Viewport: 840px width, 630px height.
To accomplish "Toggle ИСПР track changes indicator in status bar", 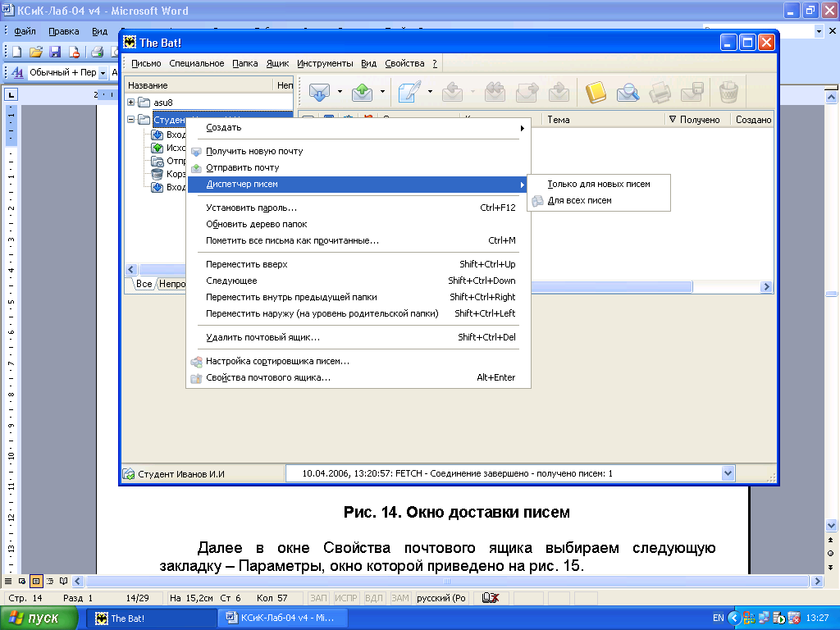I will pyautogui.click(x=345, y=598).
